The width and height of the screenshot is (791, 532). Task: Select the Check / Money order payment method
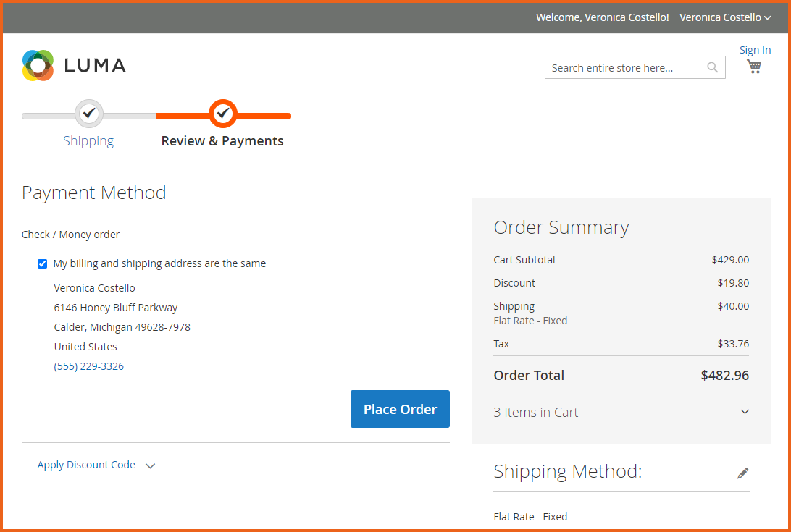pyautogui.click(x=70, y=234)
